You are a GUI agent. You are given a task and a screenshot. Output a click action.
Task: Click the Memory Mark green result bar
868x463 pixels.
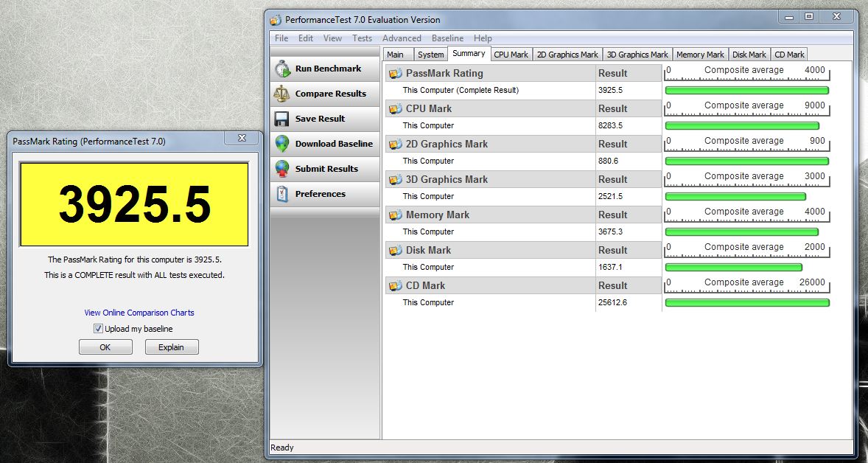pyautogui.click(x=741, y=232)
